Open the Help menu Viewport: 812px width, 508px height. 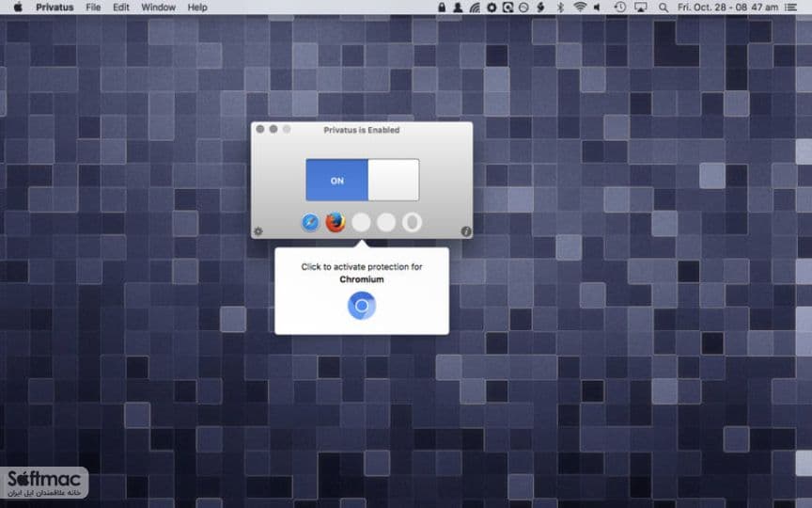click(197, 8)
